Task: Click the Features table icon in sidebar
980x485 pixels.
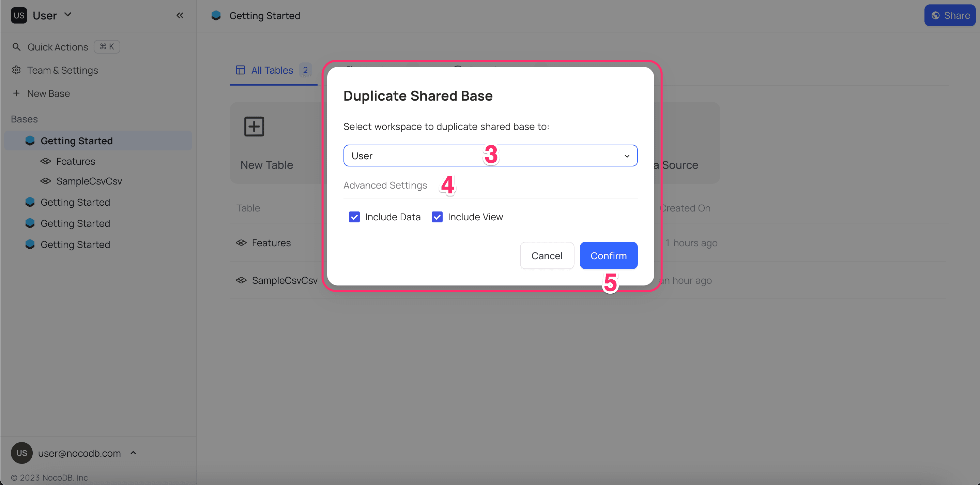Action: (x=46, y=161)
